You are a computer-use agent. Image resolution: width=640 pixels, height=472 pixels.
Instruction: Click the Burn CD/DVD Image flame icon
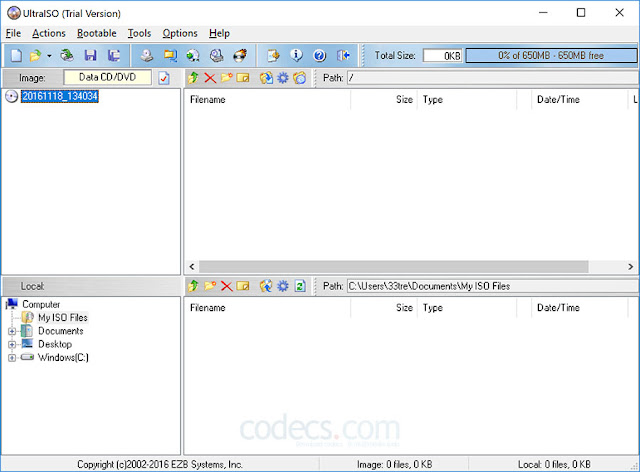[x=240, y=55]
